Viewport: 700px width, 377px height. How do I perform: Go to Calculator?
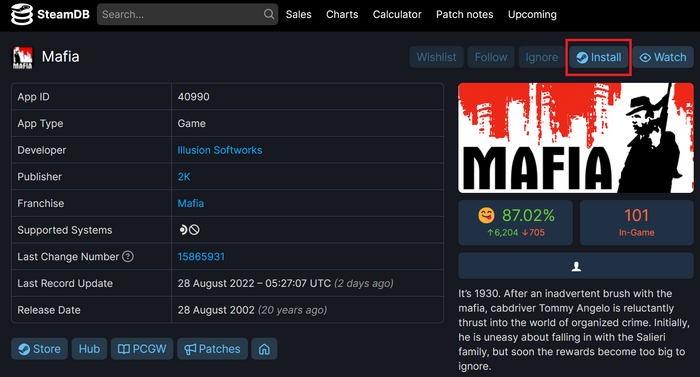(397, 14)
